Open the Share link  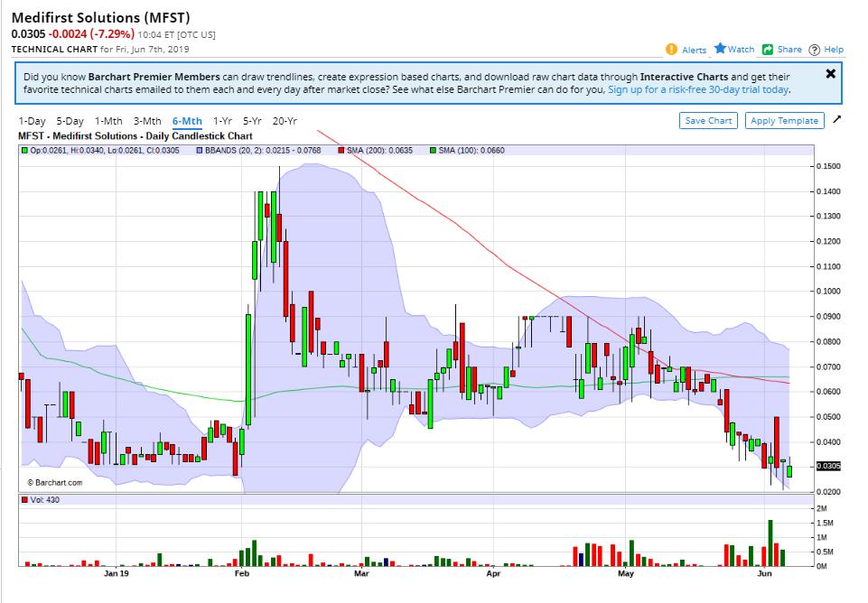(x=789, y=50)
